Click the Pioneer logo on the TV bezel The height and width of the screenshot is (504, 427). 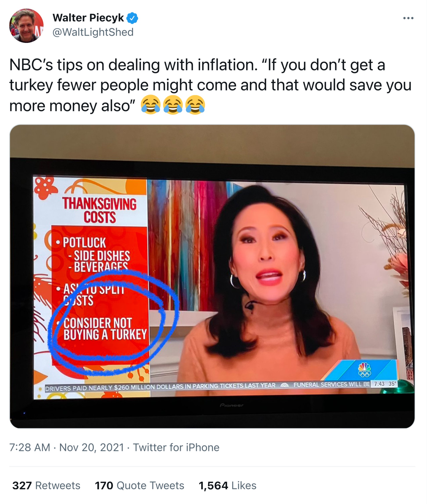(231, 405)
